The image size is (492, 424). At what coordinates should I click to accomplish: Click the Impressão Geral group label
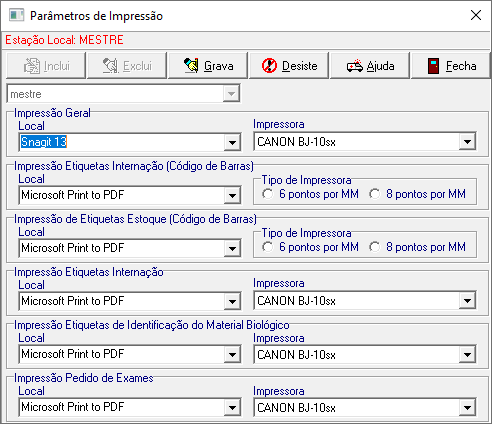(x=52, y=113)
